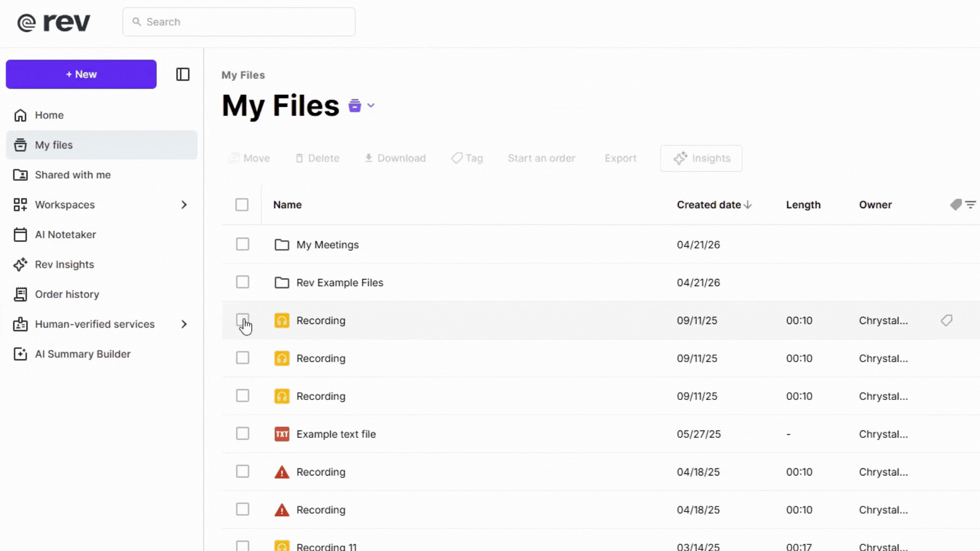Viewport: 980px width, 551px height.
Task: Click the tag filter icon in table header
Action: click(x=956, y=205)
